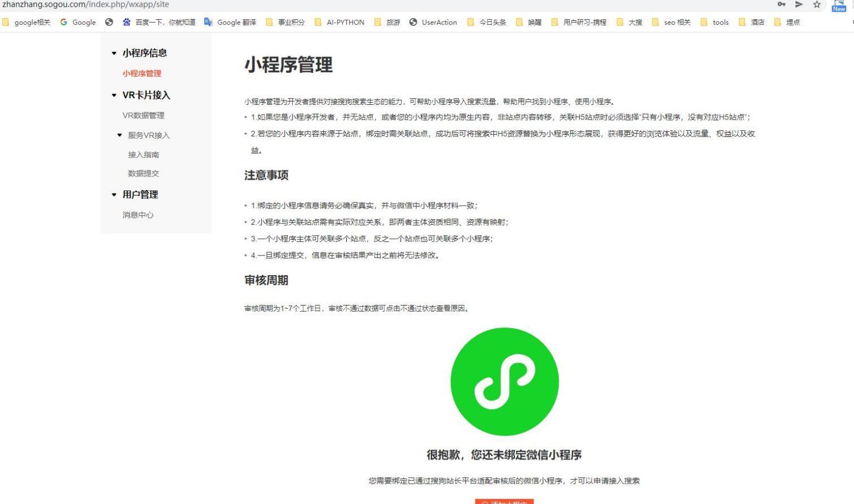Click the extension icon with New badge
The height and width of the screenshot is (504, 854).
[x=839, y=5]
